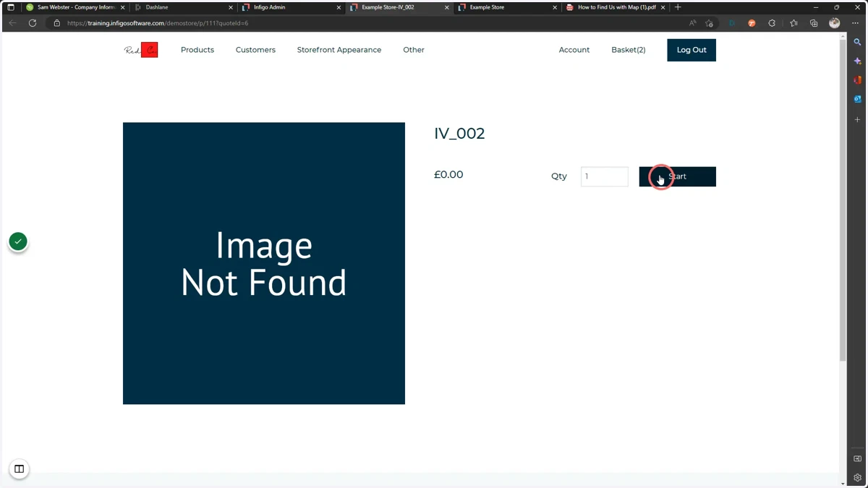Click the sidebar plus icon to customize

click(x=858, y=119)
